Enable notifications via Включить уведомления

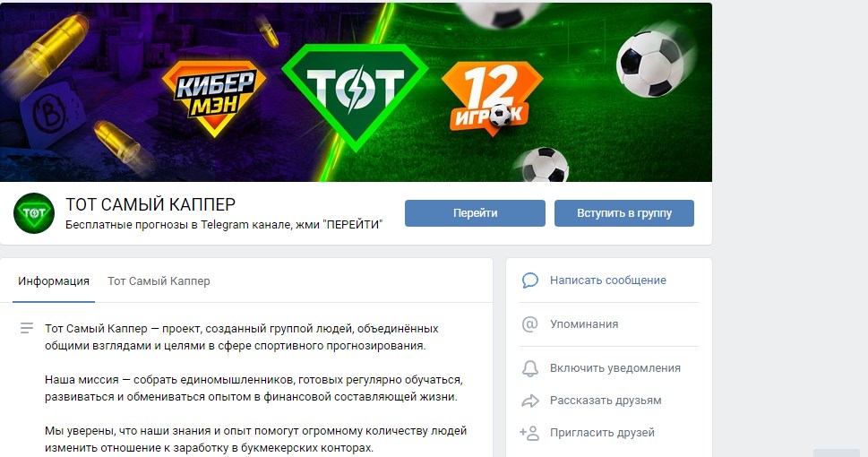click(615, 367)
